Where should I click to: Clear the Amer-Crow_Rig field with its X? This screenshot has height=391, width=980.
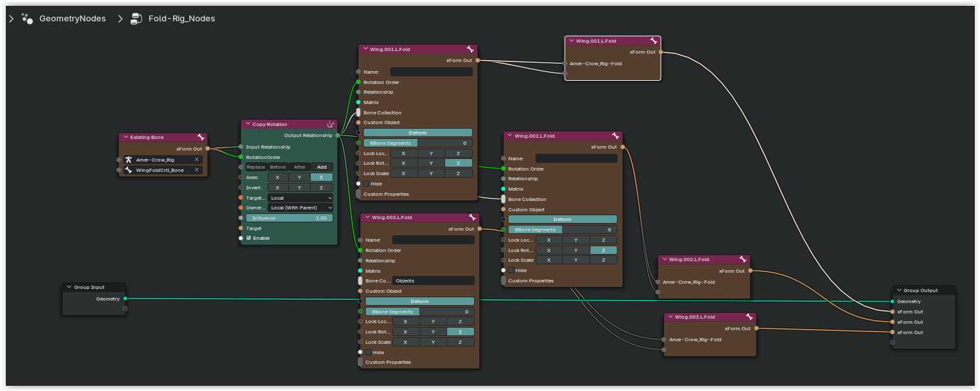tap(196, 160)
